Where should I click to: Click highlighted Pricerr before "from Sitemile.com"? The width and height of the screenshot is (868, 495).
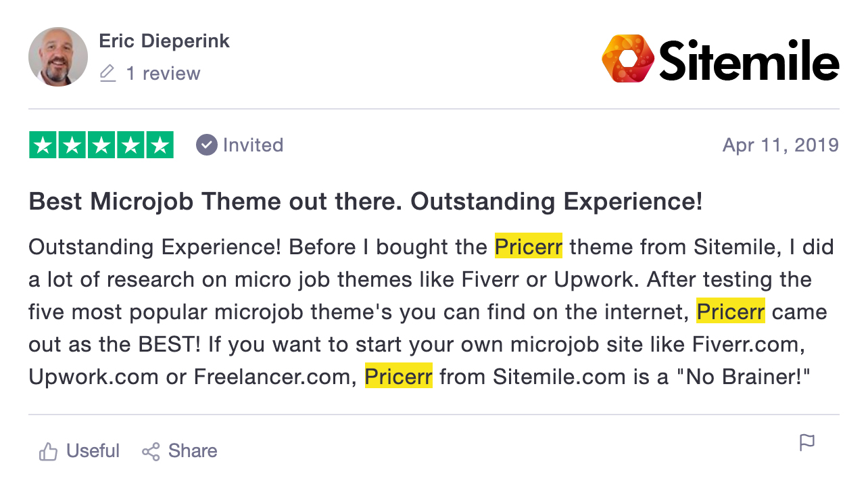pyautogui.click(x=399, y=376)
